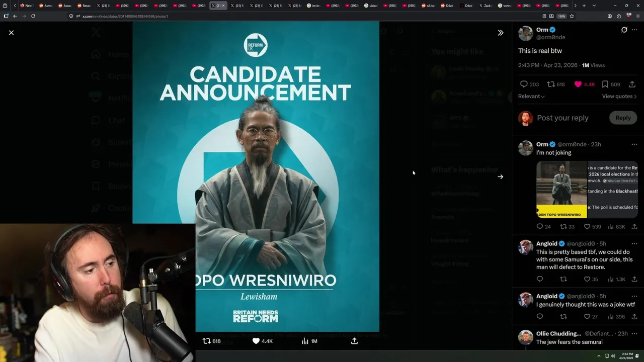Switch to the "ubiso" Google tab
This screenshot has height=362, width=644.
tap(370, 6)
